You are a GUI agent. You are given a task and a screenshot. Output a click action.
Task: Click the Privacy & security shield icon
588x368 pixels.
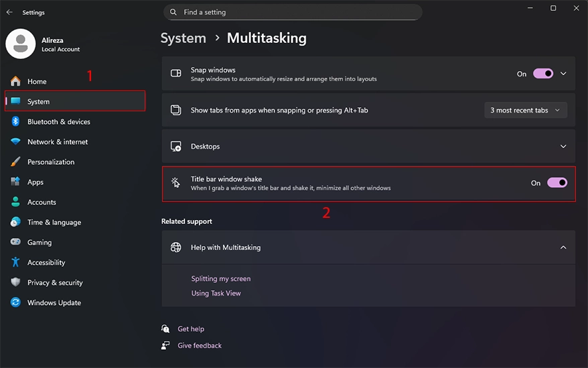[x=15, y=282]
